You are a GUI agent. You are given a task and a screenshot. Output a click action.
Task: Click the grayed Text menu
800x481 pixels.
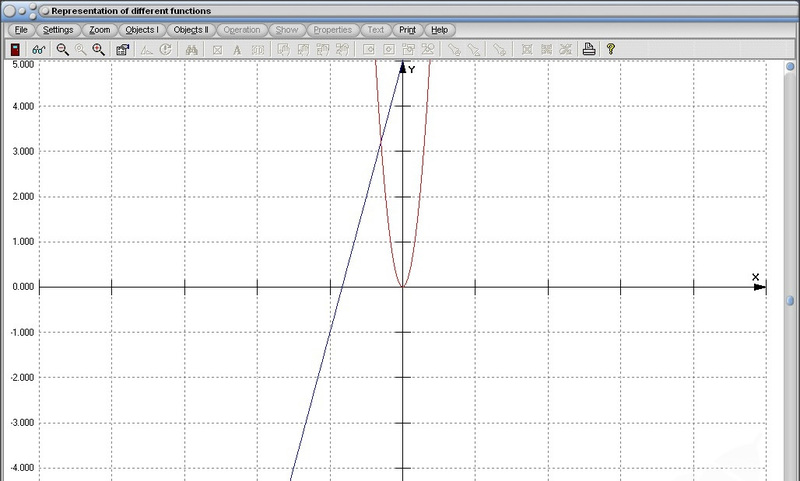tap(376, 30)
